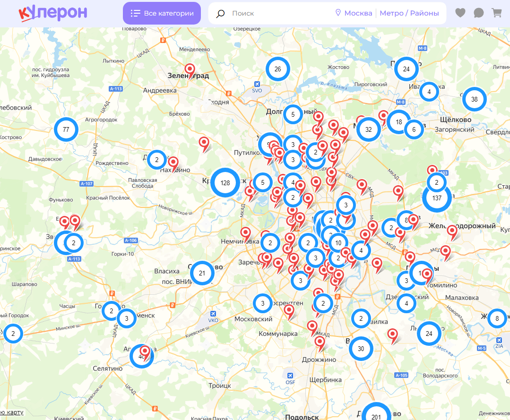The image size is (510, 420).
Task: Open the cluster marker 4 near Ивантеевка
Action: click(429, 92)
